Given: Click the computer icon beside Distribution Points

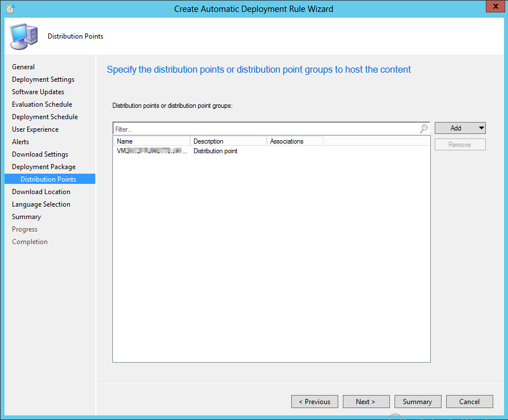Looking at the screenshot, I should pos(24,36).
